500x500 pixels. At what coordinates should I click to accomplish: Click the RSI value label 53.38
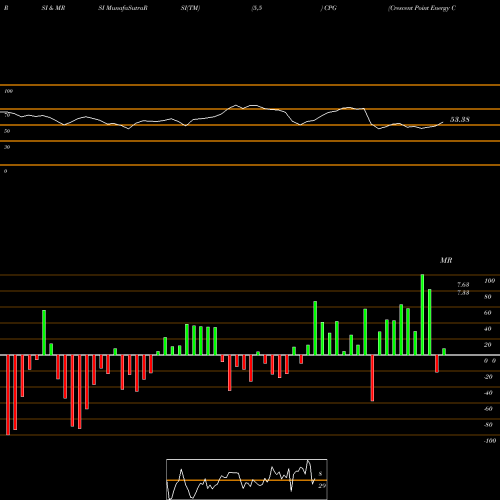[460, 119]
